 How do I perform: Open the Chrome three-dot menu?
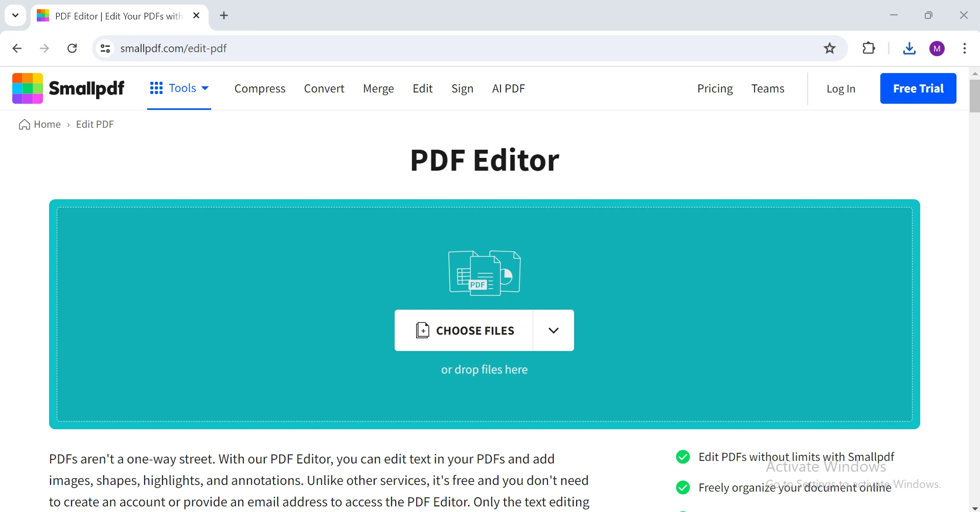[964, 48]
